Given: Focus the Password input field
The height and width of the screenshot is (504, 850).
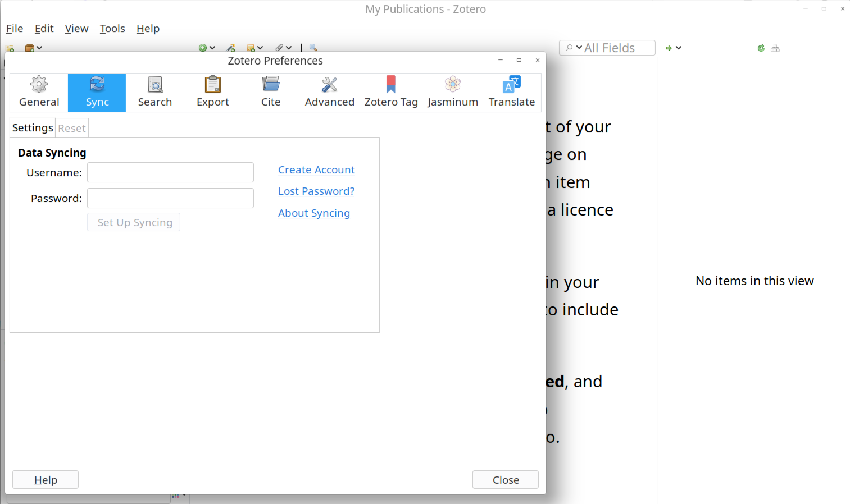Looking at the screenshot, I should pyautogui.click(x=170, y=198).
